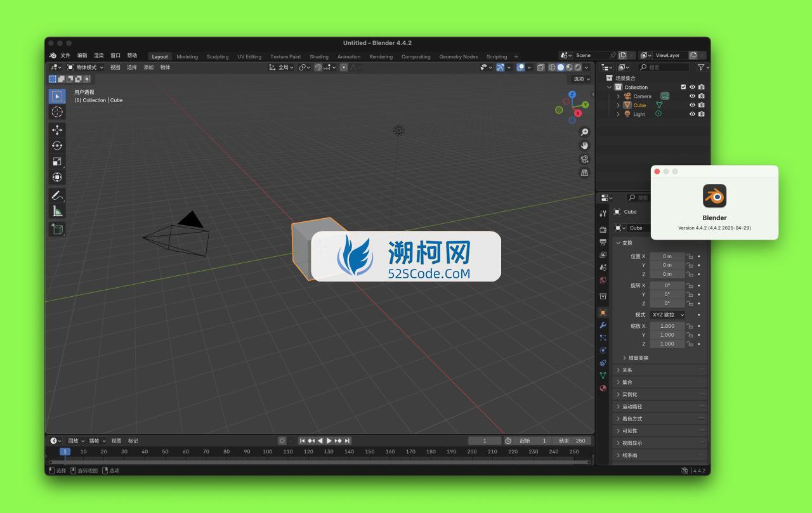Expand the Camera item in outliner
The width and height of the screenshot is (812, 513).
[x=619, y=96]
